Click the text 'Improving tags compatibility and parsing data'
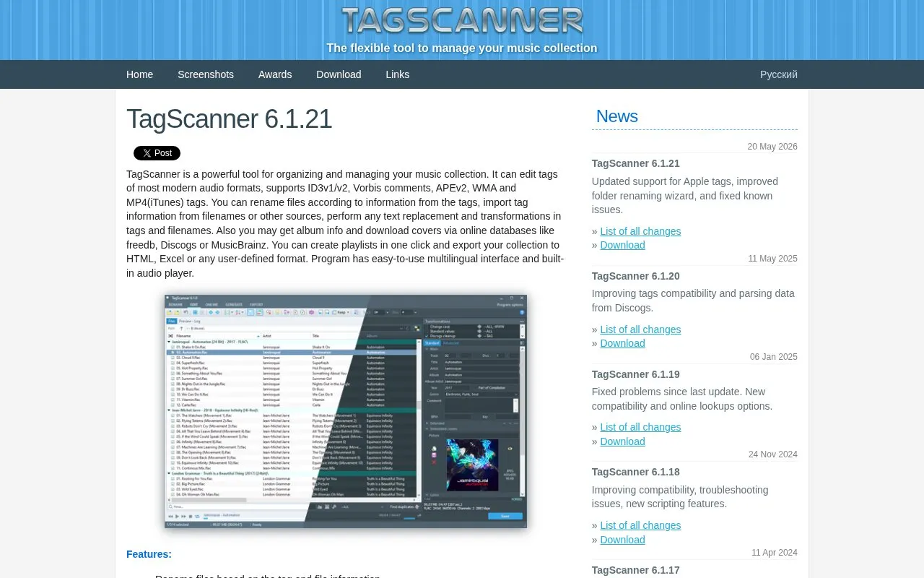 pyautogui.click(x=693, y=293)
